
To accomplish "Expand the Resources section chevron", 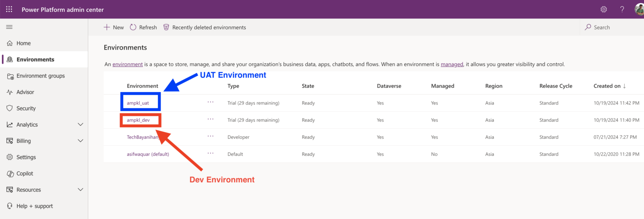I will pos(80,190).
